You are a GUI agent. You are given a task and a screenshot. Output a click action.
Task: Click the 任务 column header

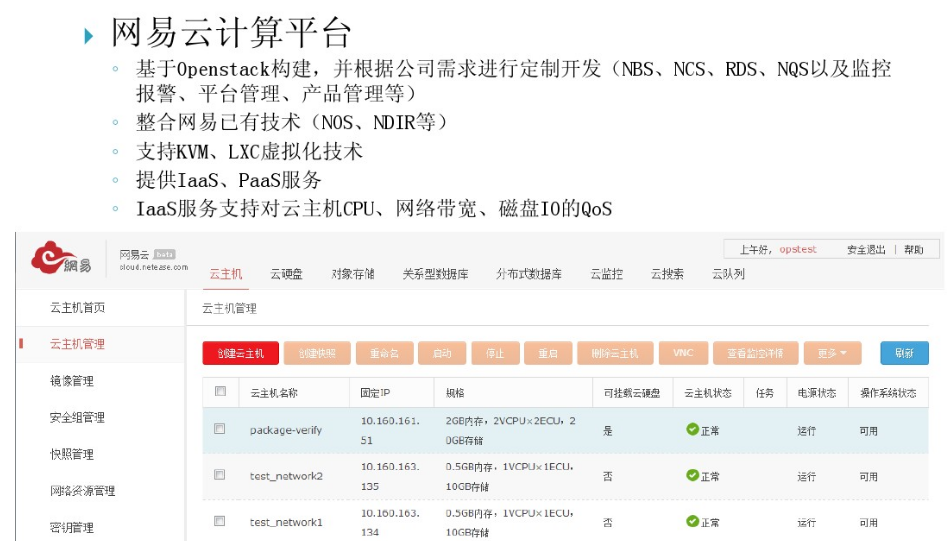[765, 393]
